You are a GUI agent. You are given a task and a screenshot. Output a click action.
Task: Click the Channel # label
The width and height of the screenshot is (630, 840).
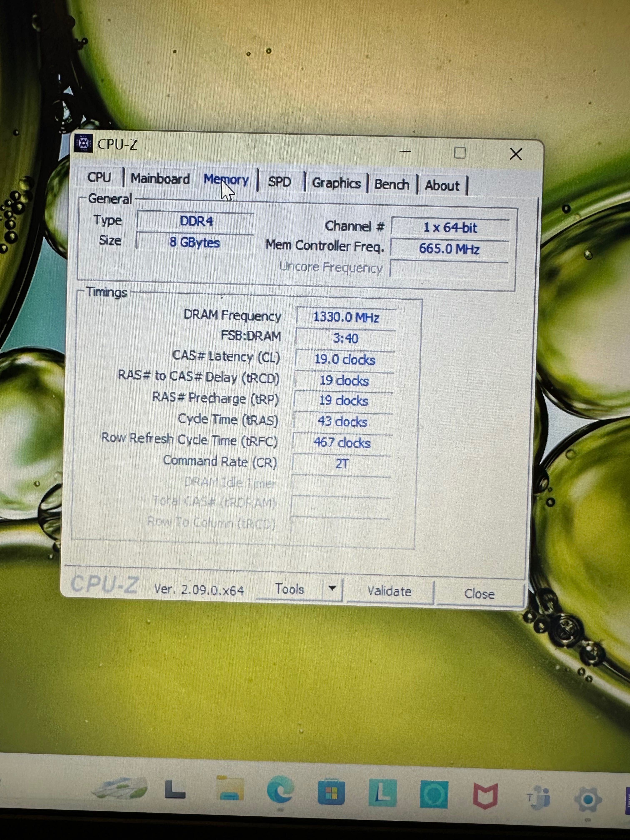tap(355, 226)
